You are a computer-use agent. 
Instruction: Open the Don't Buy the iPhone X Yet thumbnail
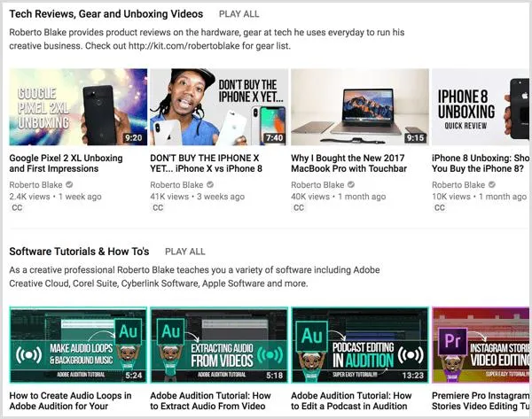coord(219,107)
